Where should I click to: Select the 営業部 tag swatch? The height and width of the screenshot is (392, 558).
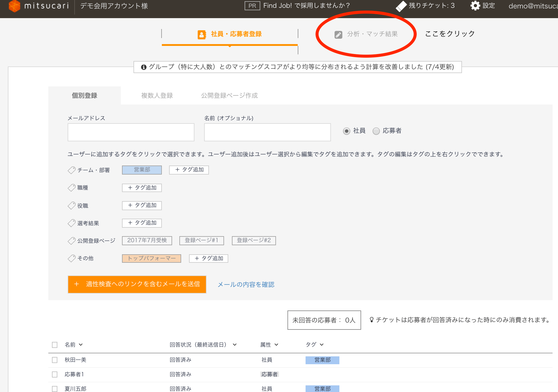click(142, 170)
